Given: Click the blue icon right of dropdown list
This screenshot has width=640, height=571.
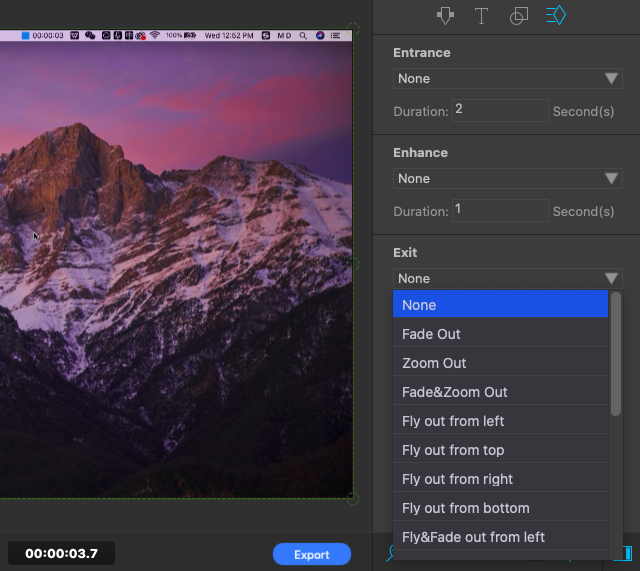Looking at the screenshot, I should coord(626,553).
